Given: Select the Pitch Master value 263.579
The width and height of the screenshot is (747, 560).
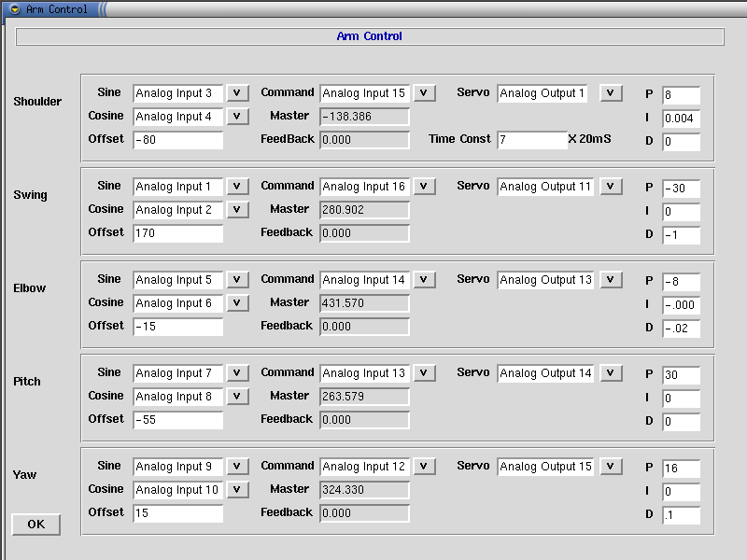Looking at the screenshot, I should (364, 397).
